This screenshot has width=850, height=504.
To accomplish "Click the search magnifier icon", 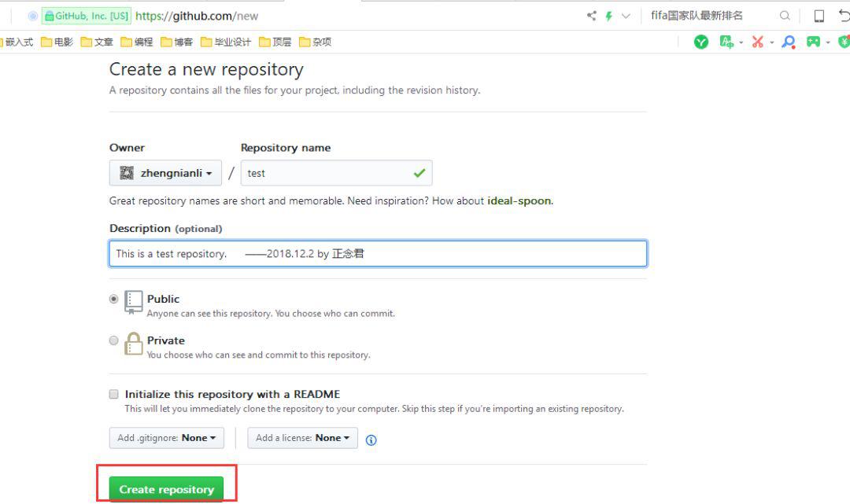I will [785, 16].
